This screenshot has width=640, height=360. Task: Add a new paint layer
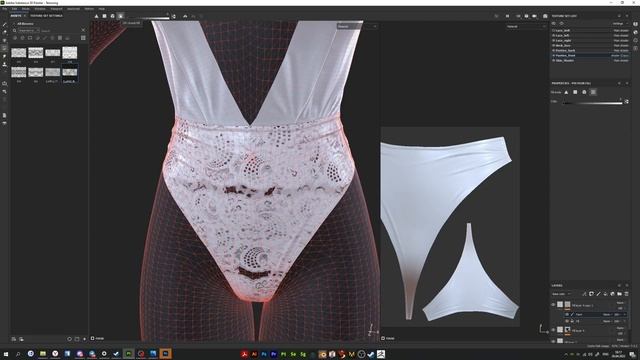pyautogui.click(x=598, y=294)
